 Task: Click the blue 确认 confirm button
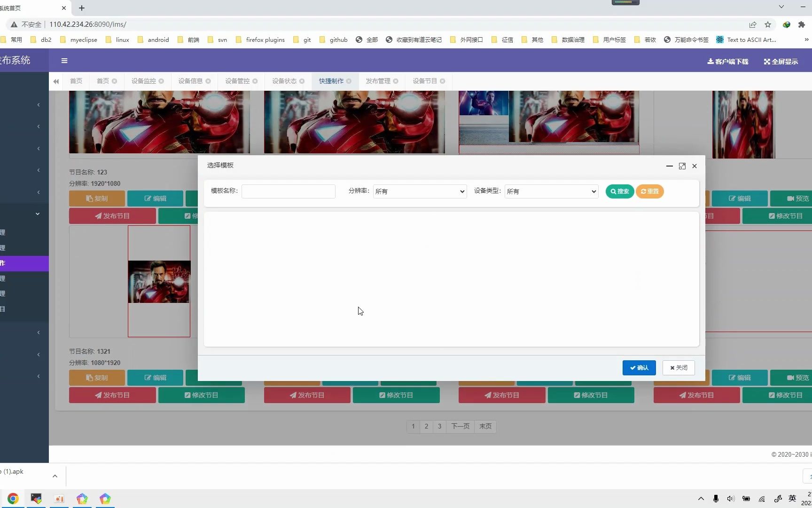click(639, 368)
